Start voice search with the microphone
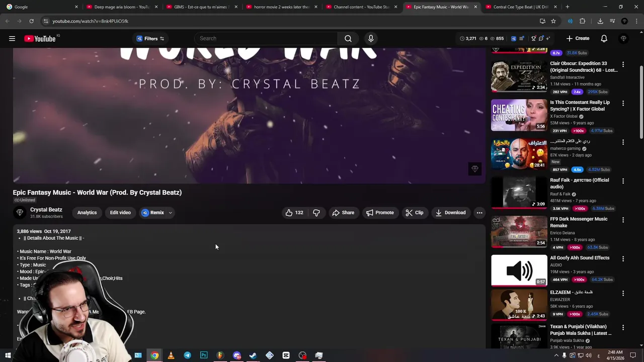Screen dimensions: 644x362 pyautogui.click(x=371, y=38)
